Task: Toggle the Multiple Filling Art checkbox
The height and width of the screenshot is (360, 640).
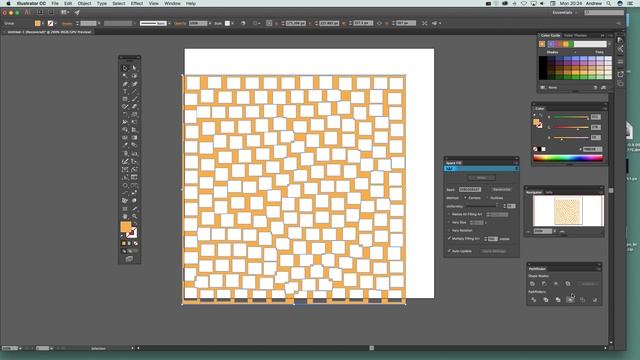Action: pos(449,238)
